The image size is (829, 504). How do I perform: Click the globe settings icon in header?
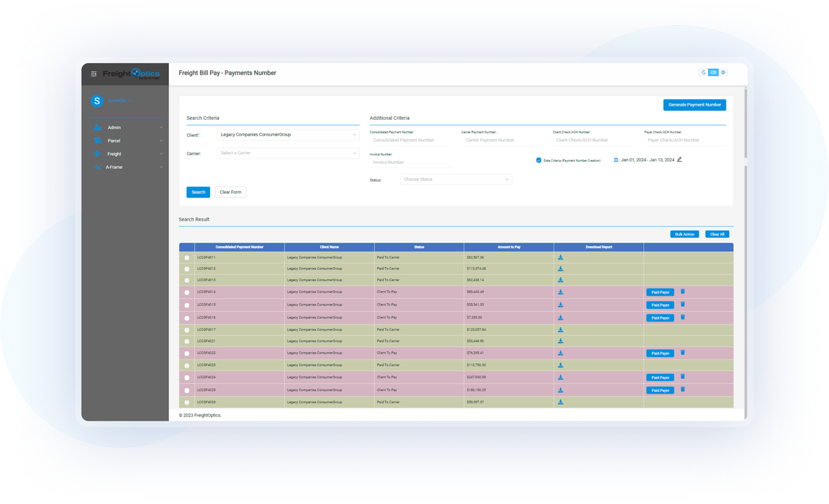(x=723, y=73)
